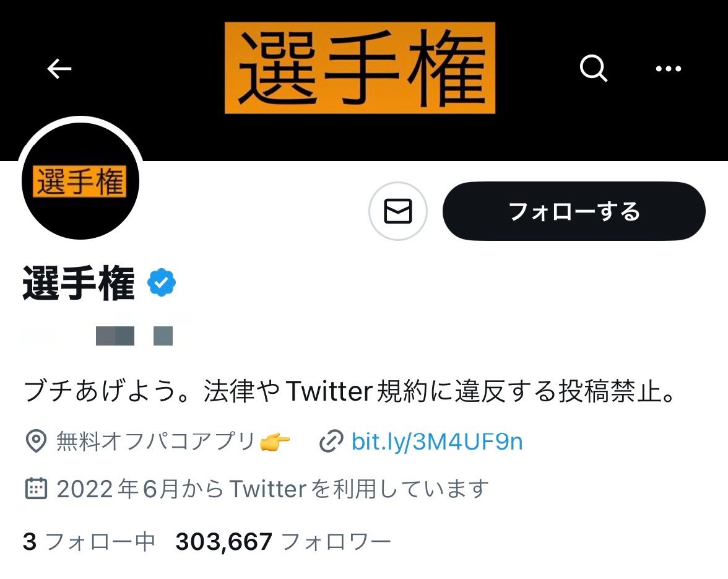Open the round 選手権 profile picture
This screenshot has width=728, height=579.
tap(80, 181)
